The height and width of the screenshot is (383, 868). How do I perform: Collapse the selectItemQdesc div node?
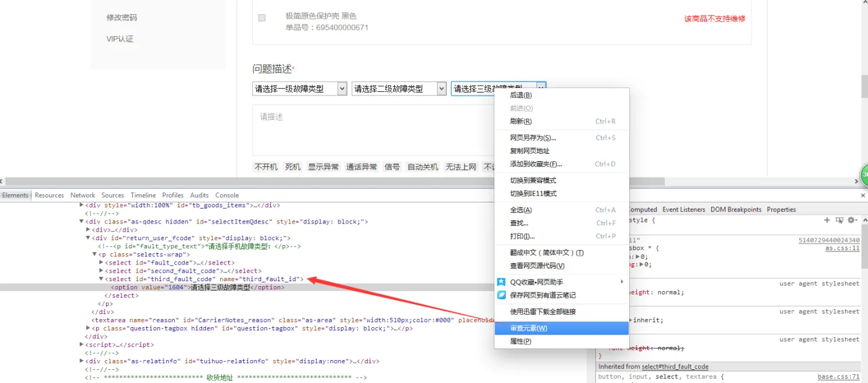click(81, 222)
